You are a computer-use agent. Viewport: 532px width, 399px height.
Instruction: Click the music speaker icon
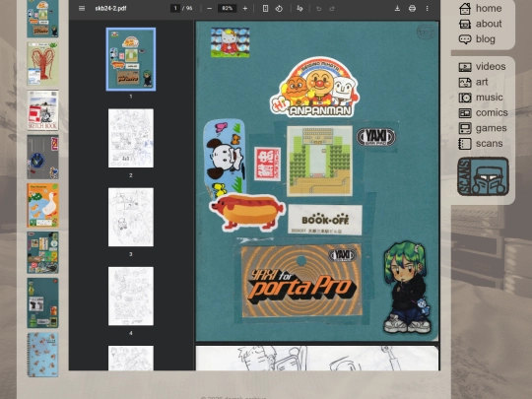tap(465, 98)
